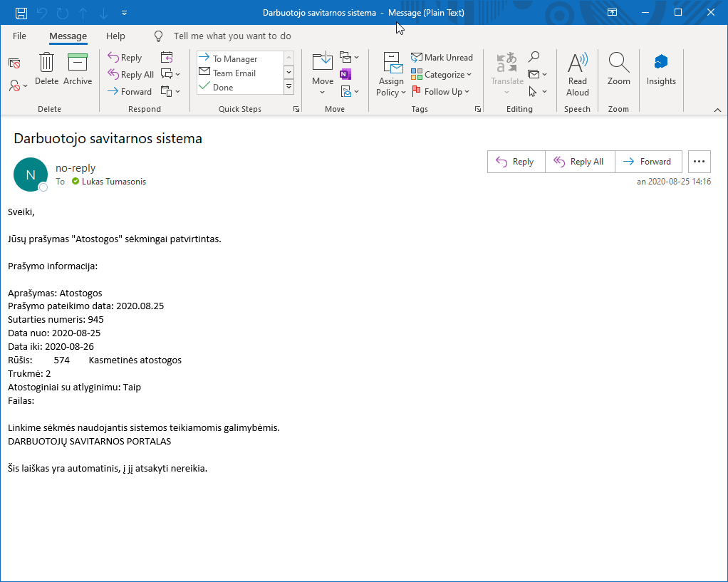Viewport: 728px width, 582px height.
Task: Click the Reply with Meeting icon
Action: coord(167,58)
